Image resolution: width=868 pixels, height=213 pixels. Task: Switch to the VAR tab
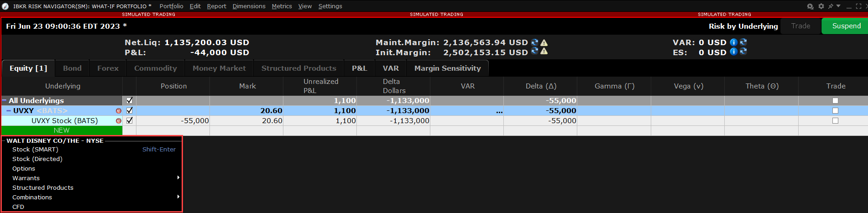(391, 68)
